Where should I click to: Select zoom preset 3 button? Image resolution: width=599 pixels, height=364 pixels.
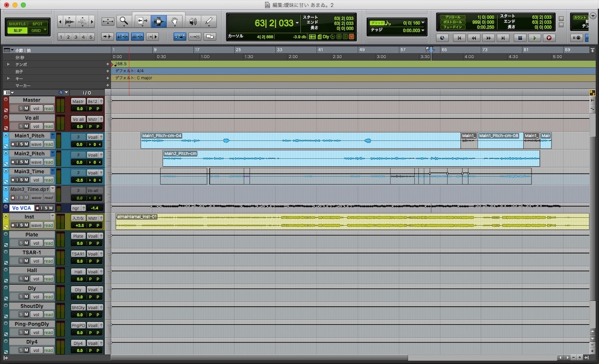coord(76,37)
